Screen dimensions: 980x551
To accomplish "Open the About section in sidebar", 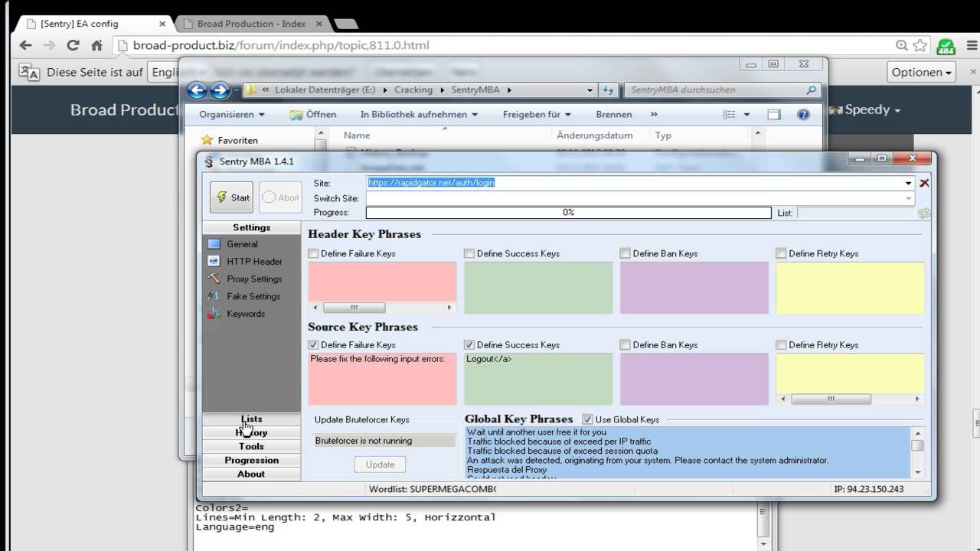I will tap(251, 474).
